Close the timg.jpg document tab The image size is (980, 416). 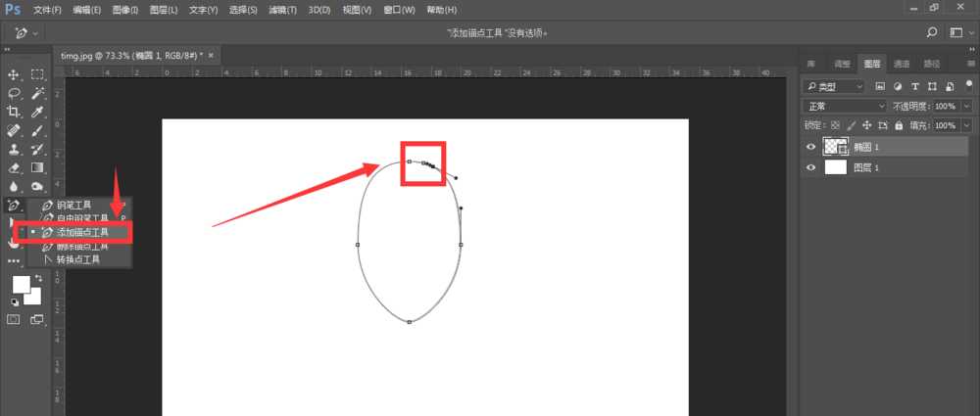pyautogui.click(x=213, y=55)
